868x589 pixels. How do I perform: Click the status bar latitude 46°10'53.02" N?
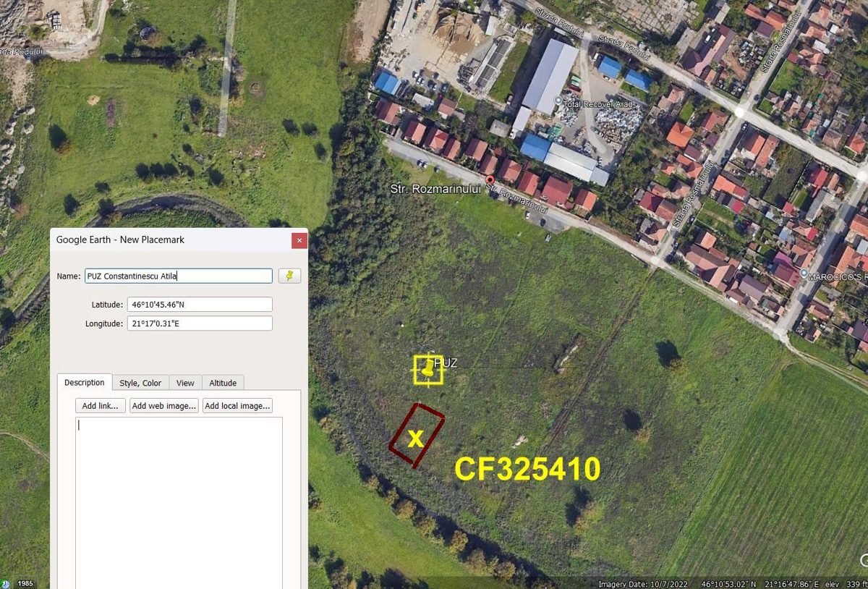[729, 584]
